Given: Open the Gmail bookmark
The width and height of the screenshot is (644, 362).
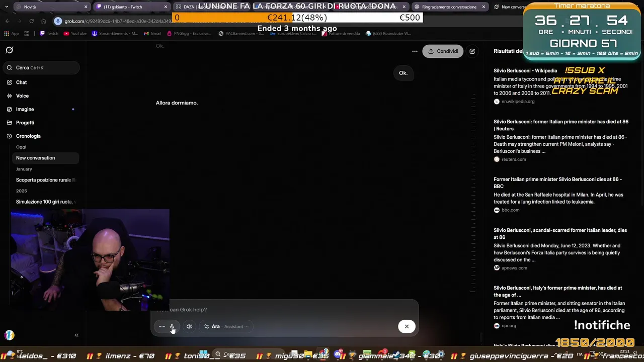Looking at the screenshot, I should click(152, 34).
